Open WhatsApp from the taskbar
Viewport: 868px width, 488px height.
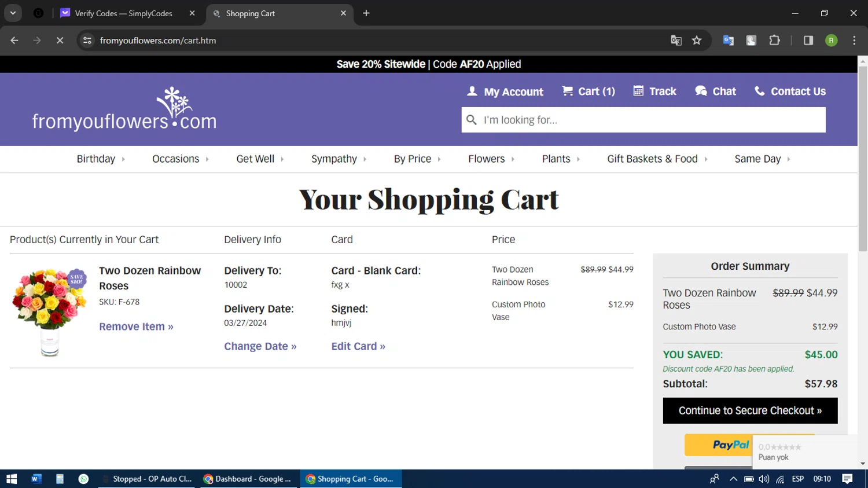pos(83,479)
